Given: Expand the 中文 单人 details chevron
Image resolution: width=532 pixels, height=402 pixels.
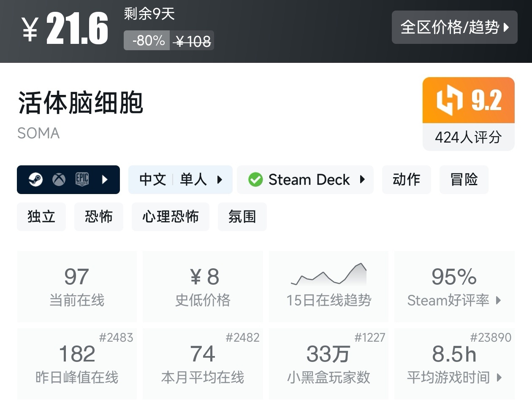Looking at the screenshot, I should 220,180.
